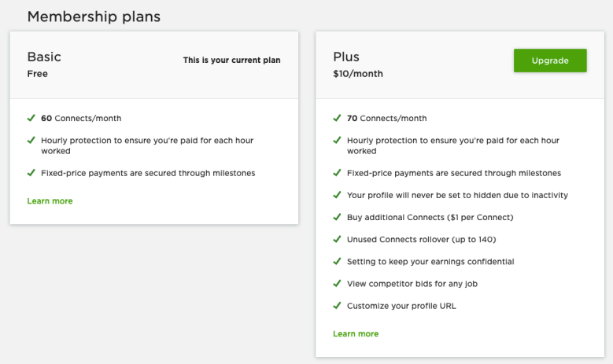Screen dimensions: 613x364
Task: Click the green Upgrade button
Action: pyautogui.click(x=550, y=61)
